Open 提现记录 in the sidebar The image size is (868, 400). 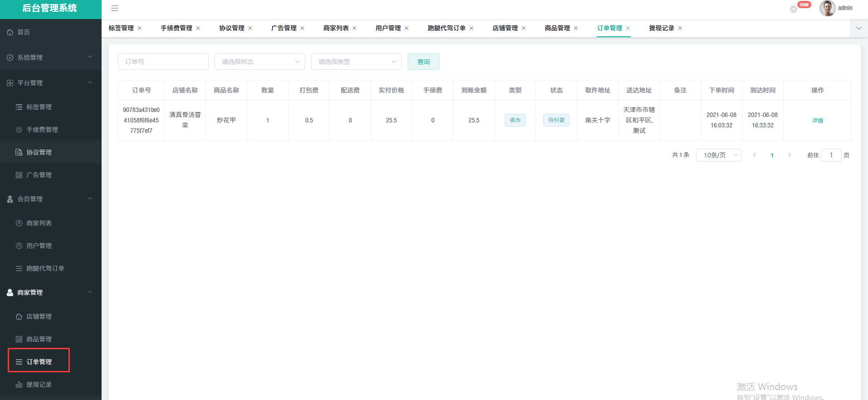coord(39,385)
